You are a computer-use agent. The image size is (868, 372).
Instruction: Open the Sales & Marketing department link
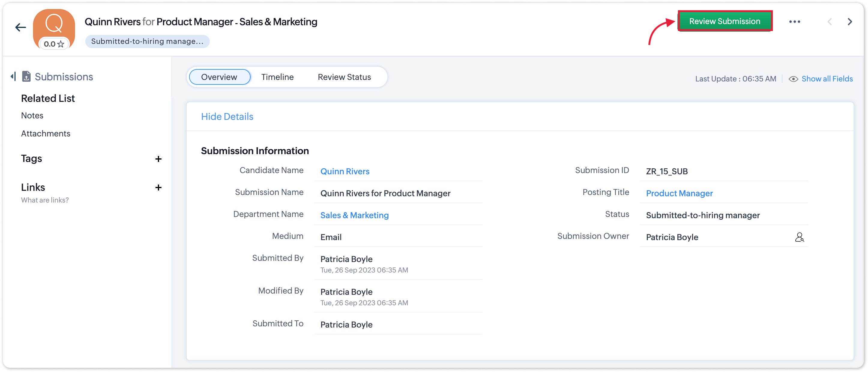[354, 215]
